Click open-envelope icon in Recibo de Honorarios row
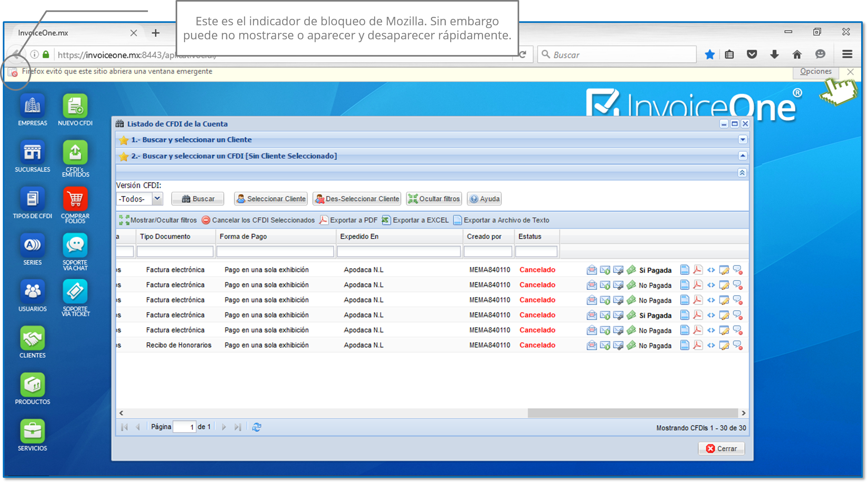This screenshot has height=483, width=868. click(x=592, y=345)
